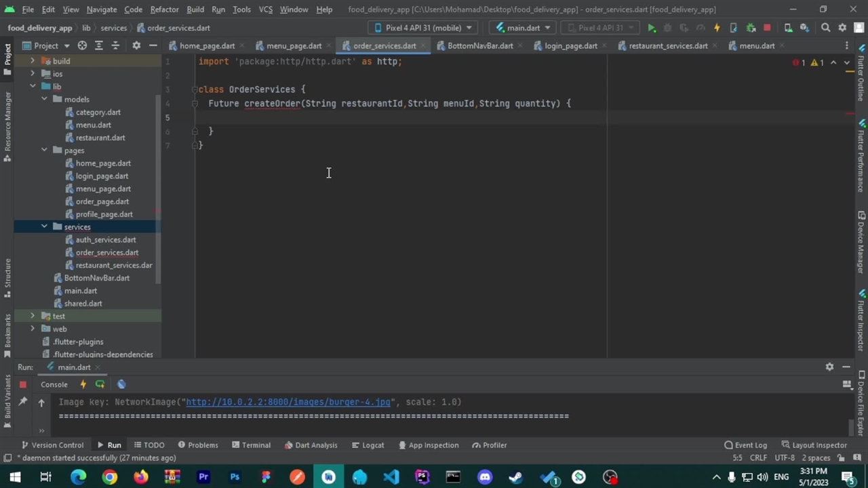The width and height of the screenshot is (868, 488).
Task: Run the app with the green play button
Action: (x=651, y=28)
